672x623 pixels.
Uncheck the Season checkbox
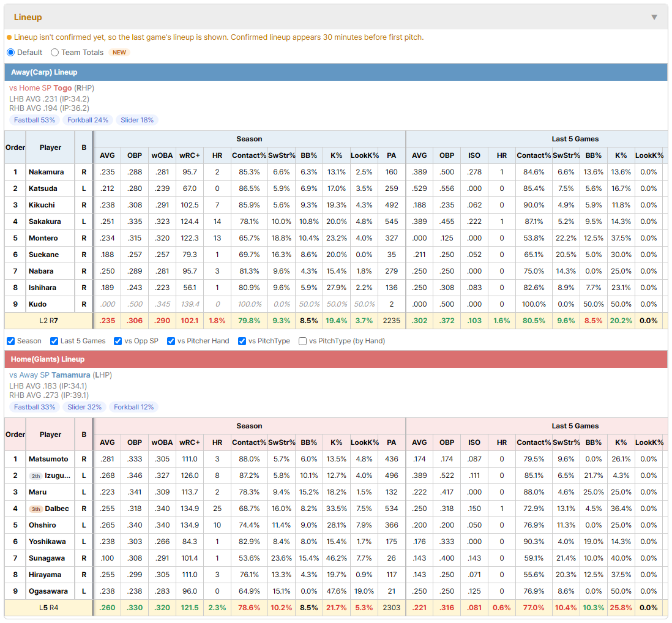tap(11, 341)
